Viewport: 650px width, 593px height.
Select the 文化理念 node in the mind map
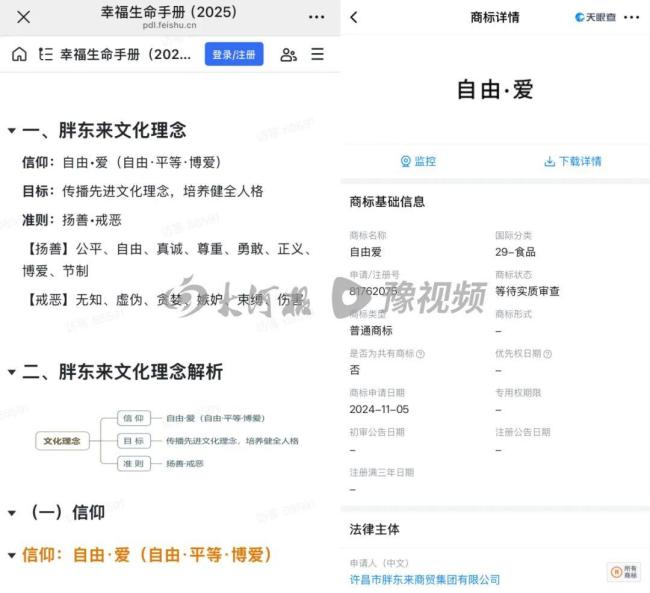coord(62,441)
